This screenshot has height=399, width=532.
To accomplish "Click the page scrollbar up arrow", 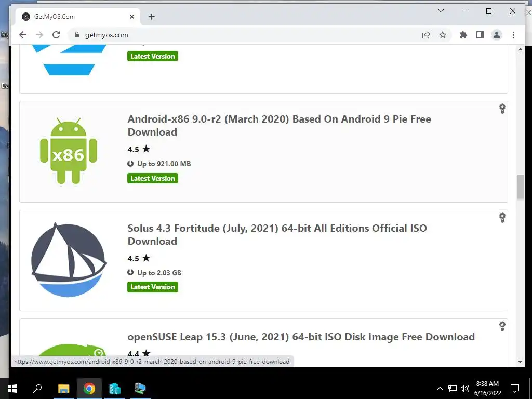I will tap(520, 49).
